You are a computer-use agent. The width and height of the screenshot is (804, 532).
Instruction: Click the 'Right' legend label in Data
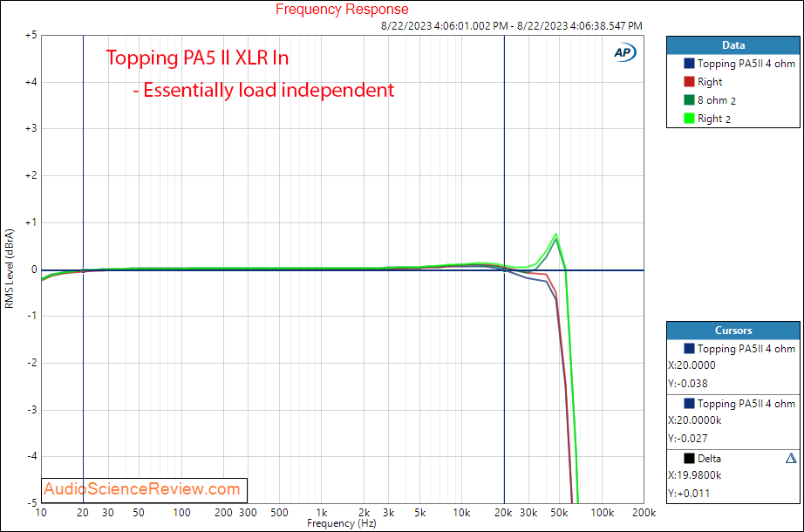[x=710, y=82]
